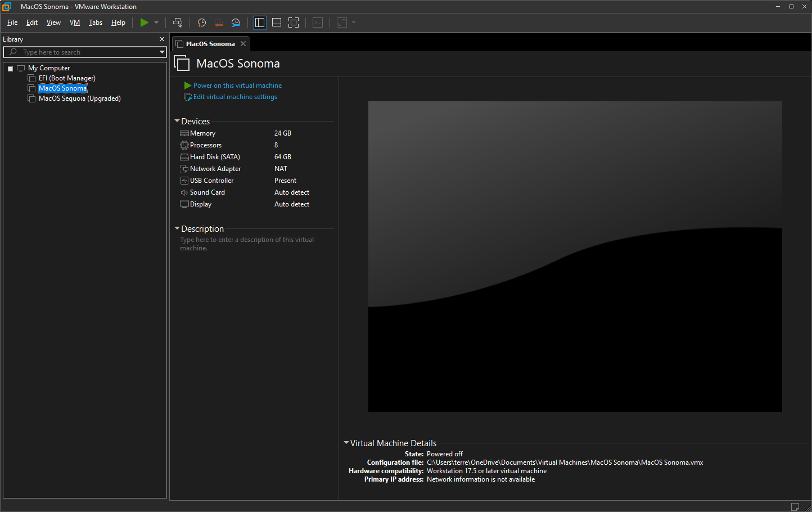Enter full screen mode from toolbar
812x512 pixels.
point(294,23)
